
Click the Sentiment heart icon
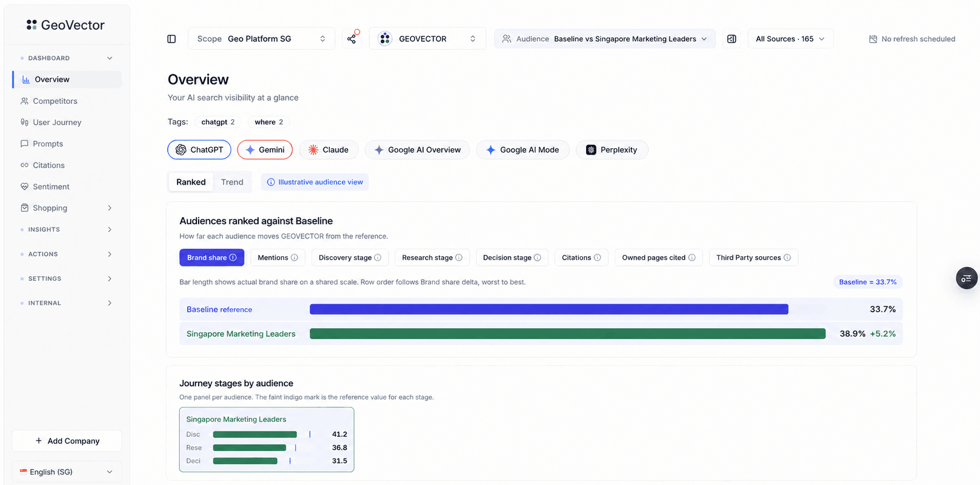(25, 187)
